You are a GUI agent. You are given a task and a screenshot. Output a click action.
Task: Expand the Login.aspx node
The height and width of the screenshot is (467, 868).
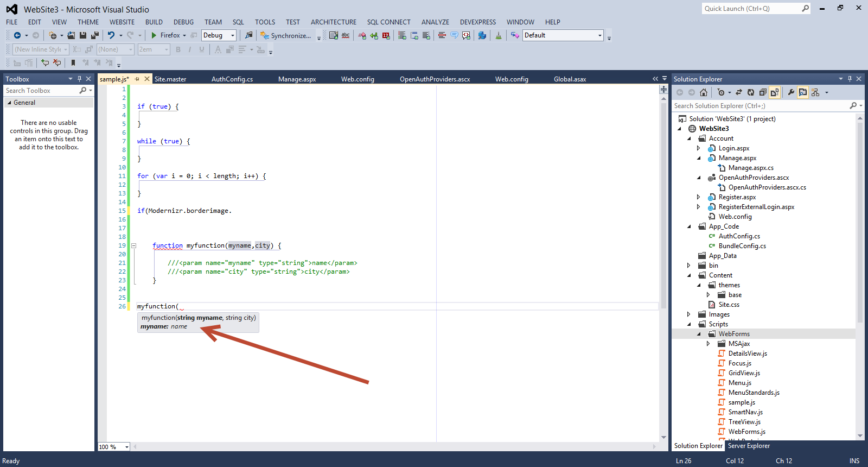click(x=699, y=148)
